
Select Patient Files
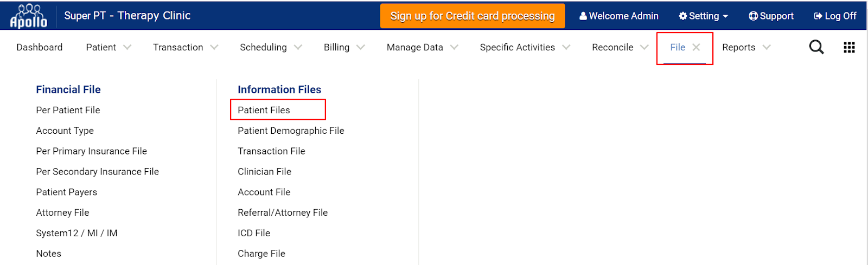[x=264, y=110]
